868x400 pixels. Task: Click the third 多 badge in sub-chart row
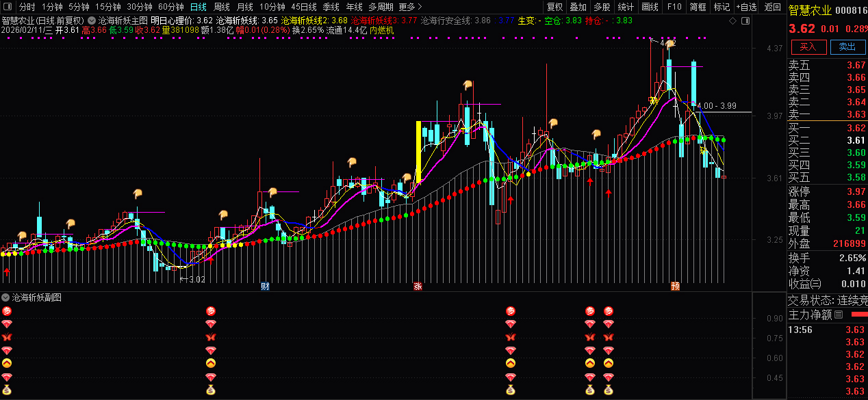[x=510, y=311]
